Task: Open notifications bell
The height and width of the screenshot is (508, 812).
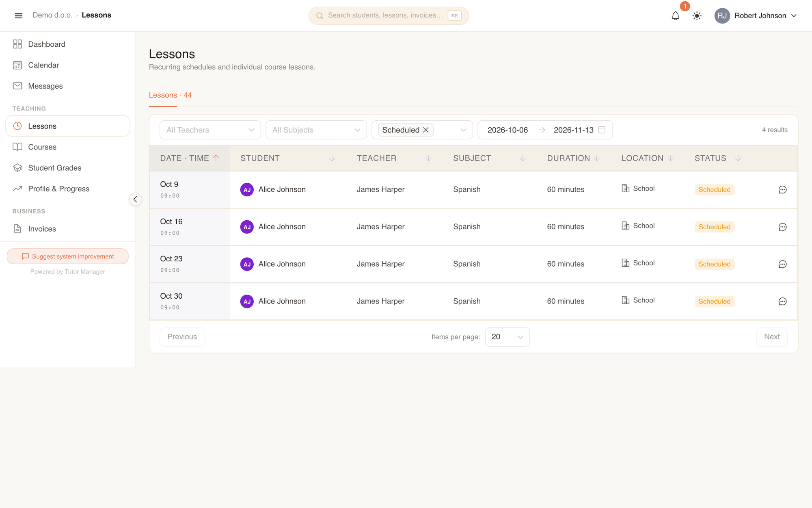Action: coord(675,16)
